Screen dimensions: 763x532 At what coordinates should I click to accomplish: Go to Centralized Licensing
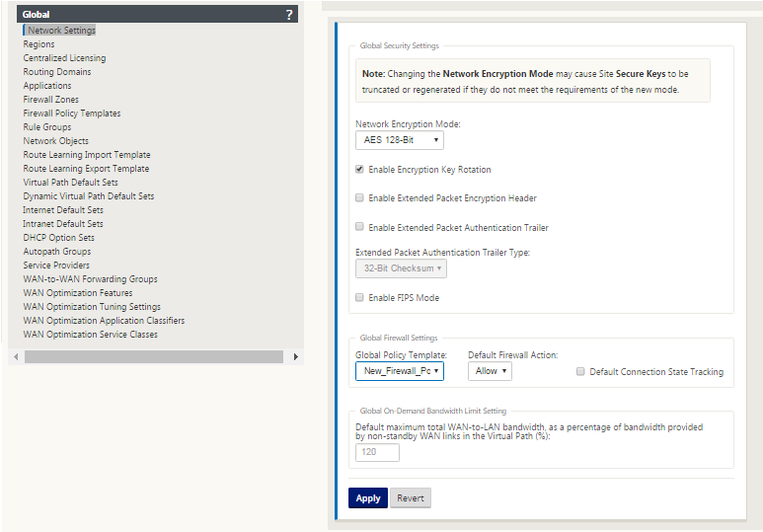(64, 58)
